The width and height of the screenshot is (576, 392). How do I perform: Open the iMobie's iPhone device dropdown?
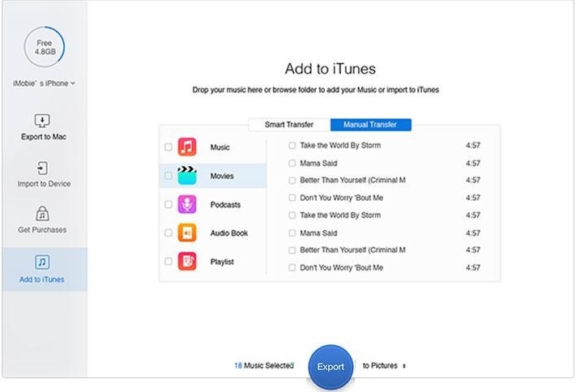[44, 83]
